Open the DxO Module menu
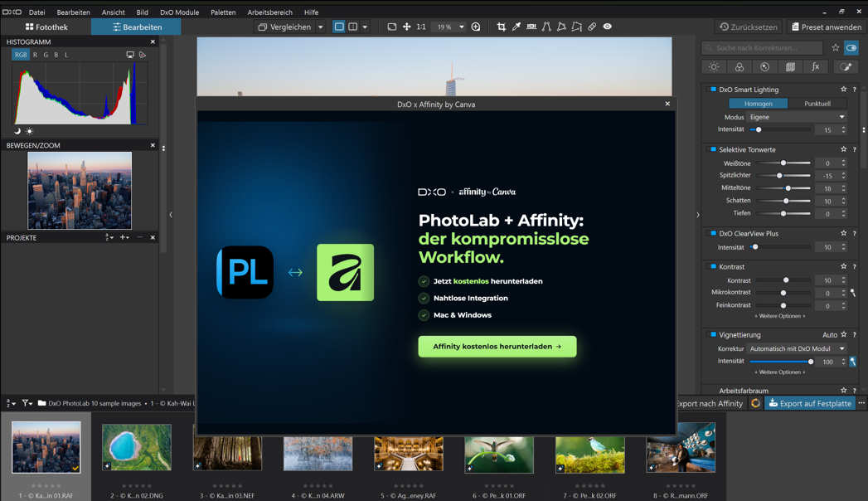Image resolution: width=868 pixels, height=501 pixels. pos(179,12)
